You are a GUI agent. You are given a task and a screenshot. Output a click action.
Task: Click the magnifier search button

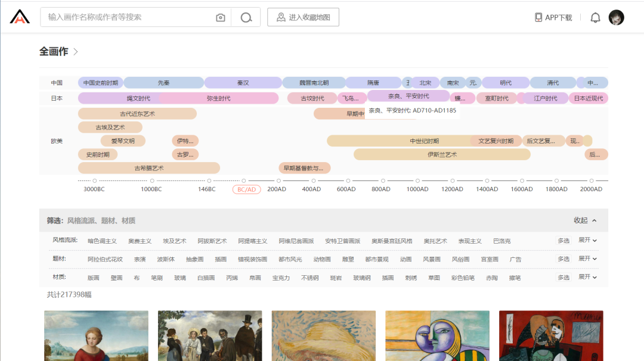tap(246, 17)
